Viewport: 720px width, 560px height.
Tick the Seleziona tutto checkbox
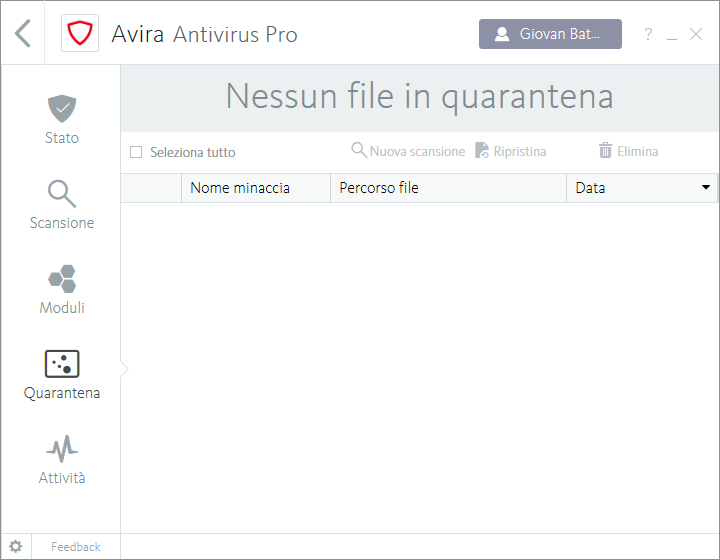click(136, 153)
